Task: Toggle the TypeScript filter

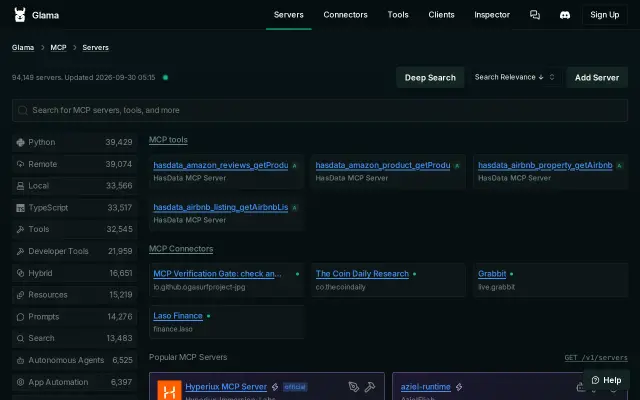Action: click(x=74, y=208)
